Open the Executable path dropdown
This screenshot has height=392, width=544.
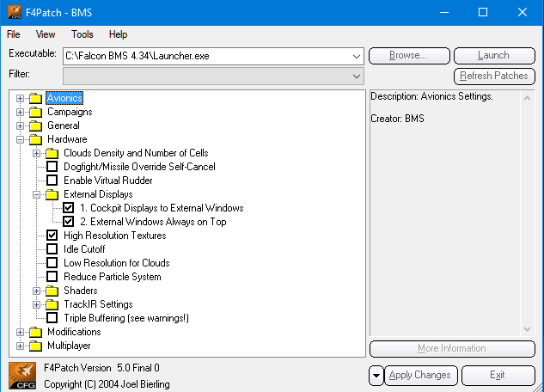pos(357,56)
